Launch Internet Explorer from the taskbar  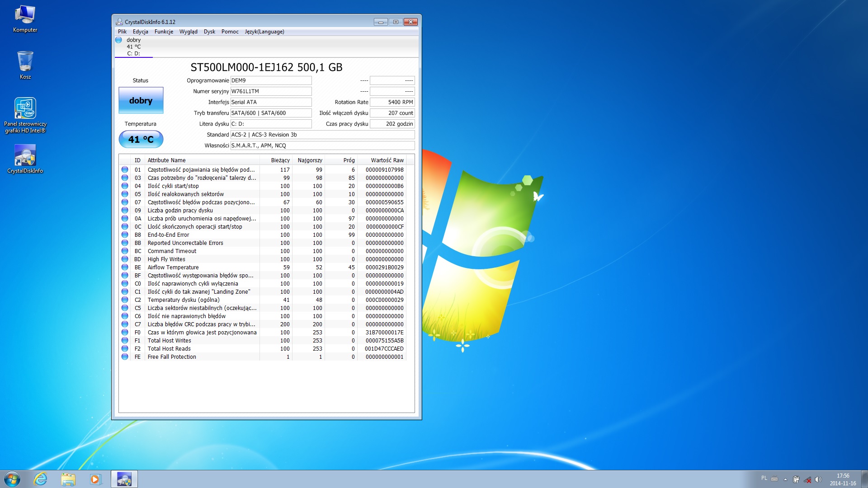pos(41,479)
